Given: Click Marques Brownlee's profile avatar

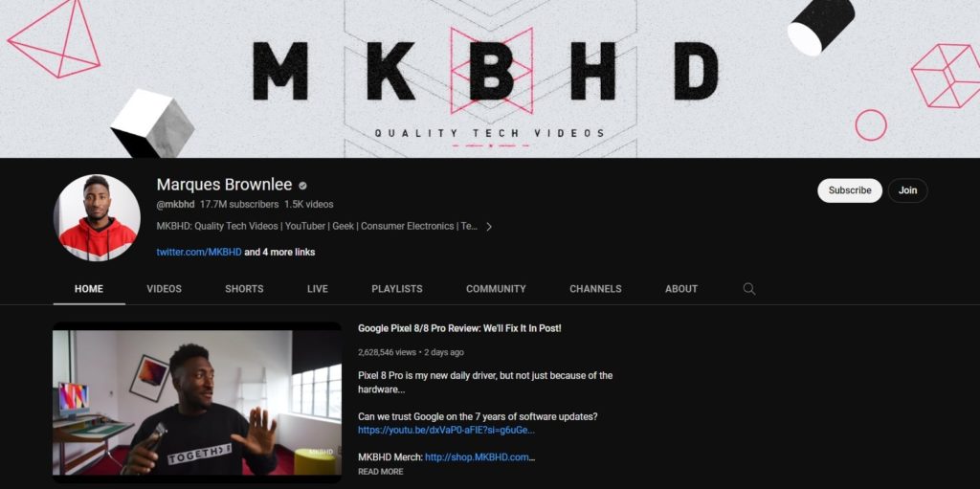Looking at the screenshot, I should 97,217.
